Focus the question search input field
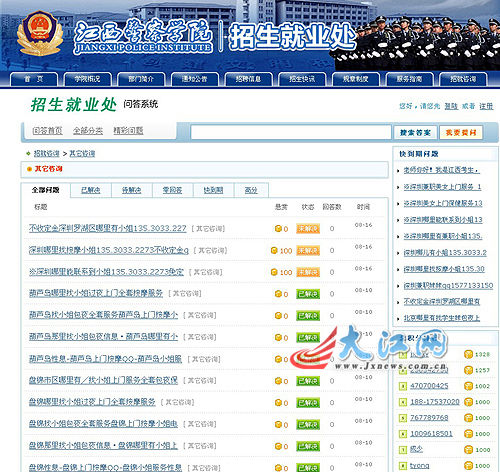 [x=291, y=132]
